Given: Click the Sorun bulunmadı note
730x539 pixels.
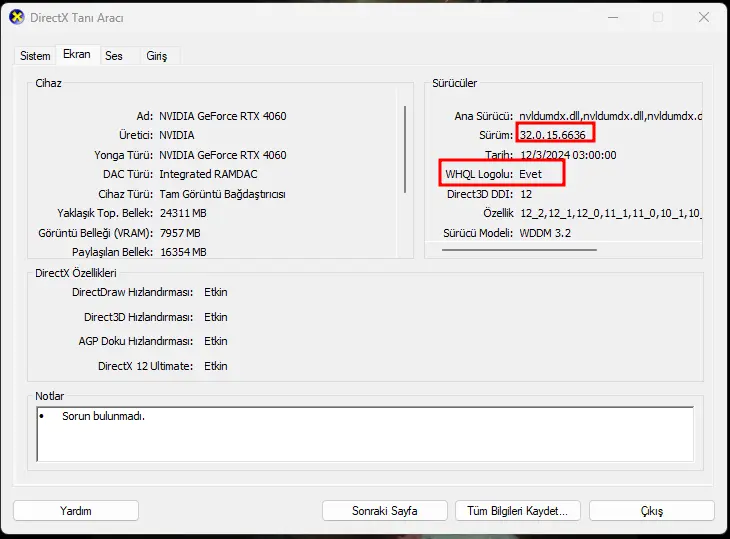Looking at the screenshot, I should click(103, 416).
